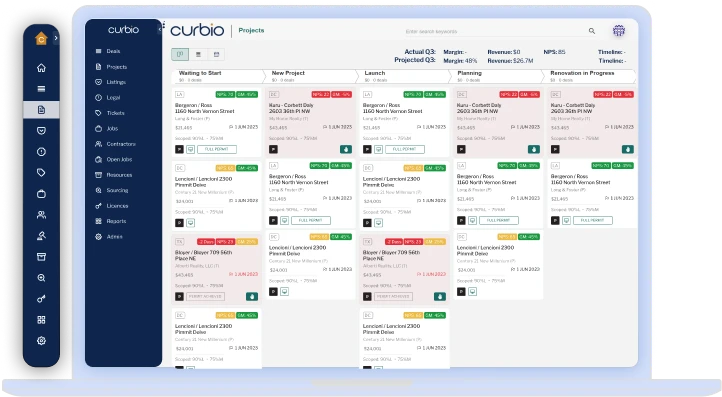
Task: Click teal drop icon on Planning column Karu card
Action: 534,149
